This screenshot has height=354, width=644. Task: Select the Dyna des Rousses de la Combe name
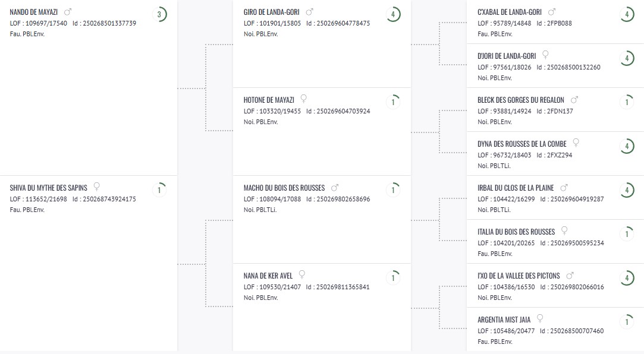tap(522, 144)
